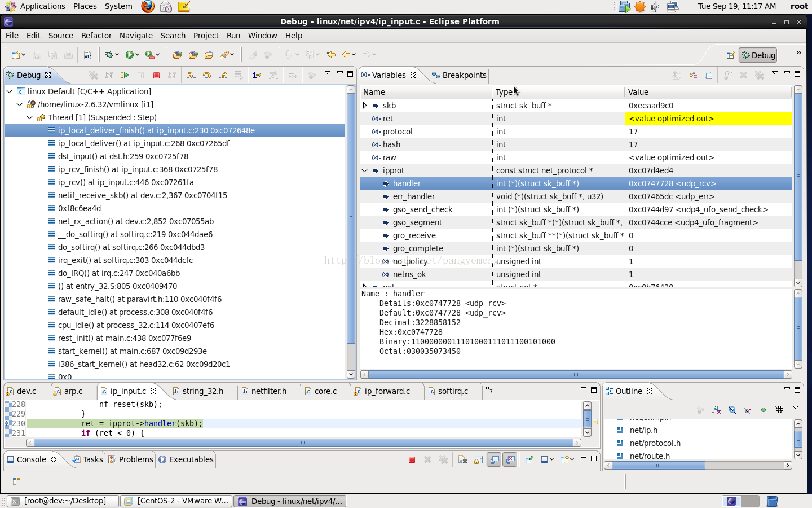Show the hidden editor tabs list
Image resolution: width=812 pixels, height=508 pixels.
(x=489, y=390)
